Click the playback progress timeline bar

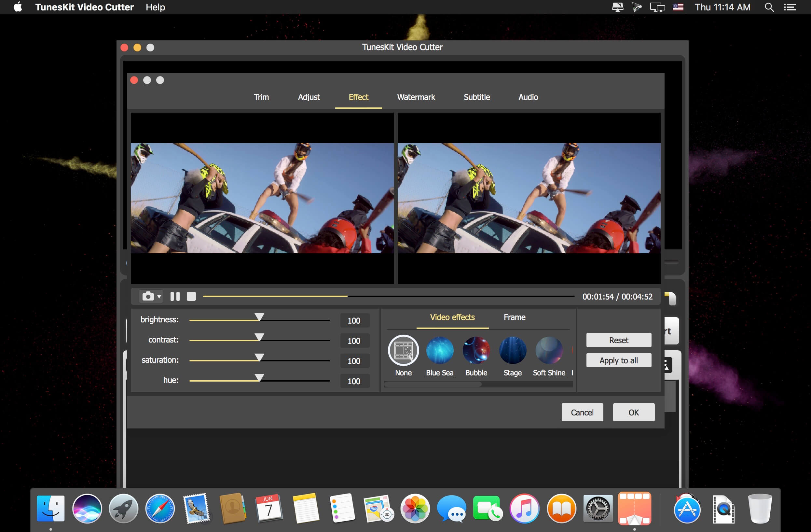[x=391, y=296]
